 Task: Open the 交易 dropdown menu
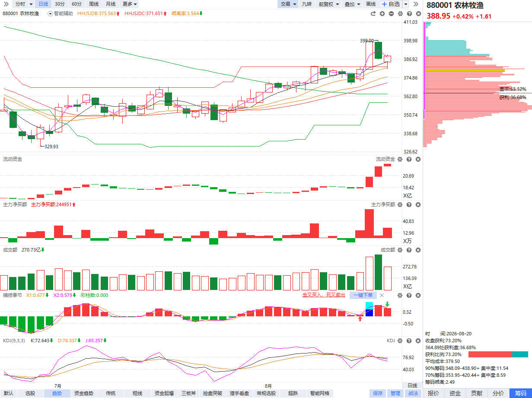tap(288, 4)
